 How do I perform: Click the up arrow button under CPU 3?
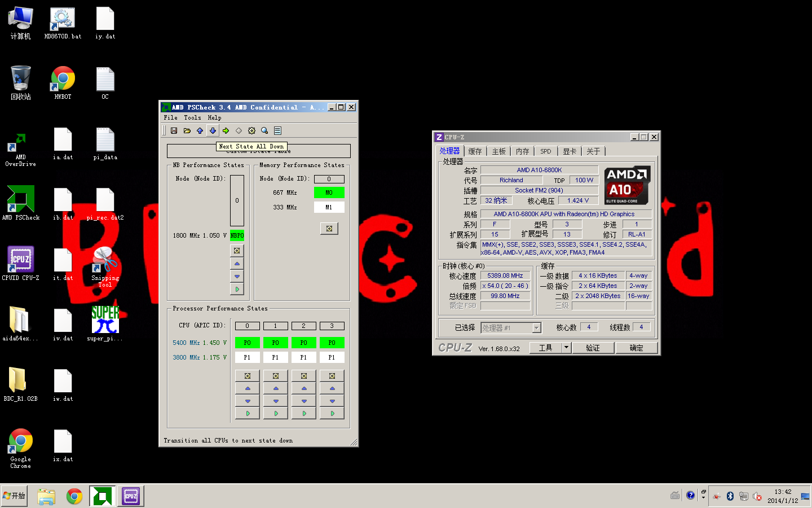tap(332, 388)
